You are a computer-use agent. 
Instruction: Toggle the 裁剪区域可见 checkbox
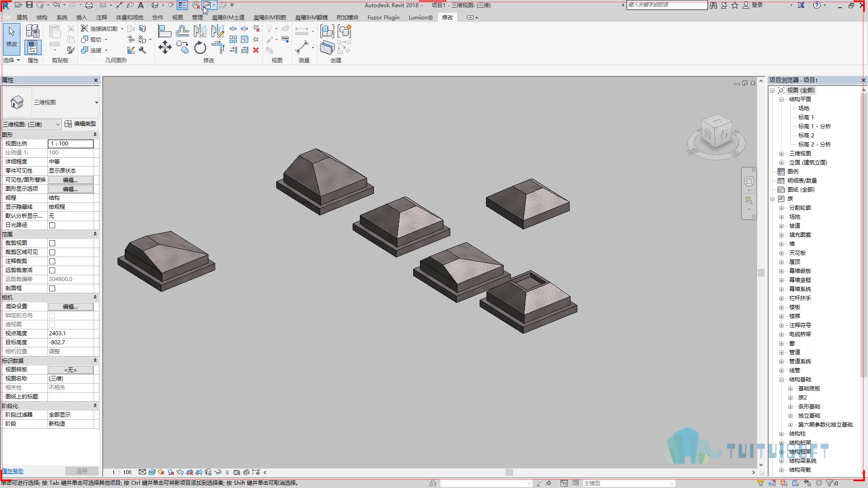pos(52,252)
